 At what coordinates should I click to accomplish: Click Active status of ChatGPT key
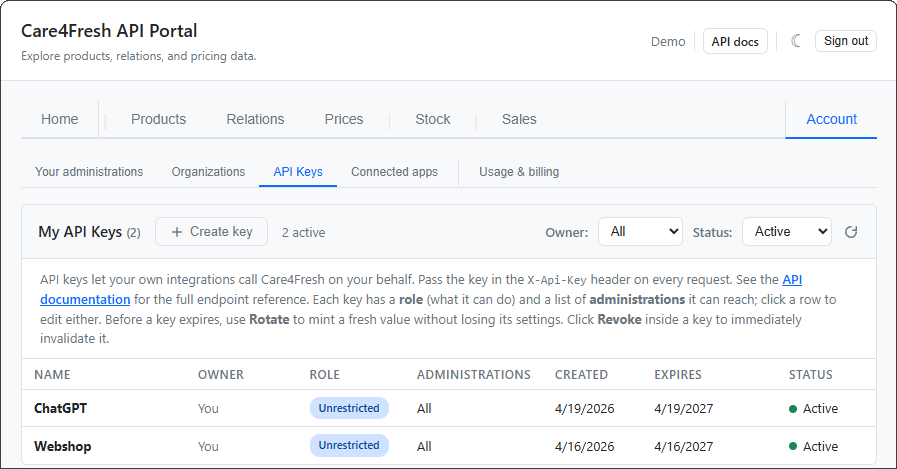[x=813, y=408]
